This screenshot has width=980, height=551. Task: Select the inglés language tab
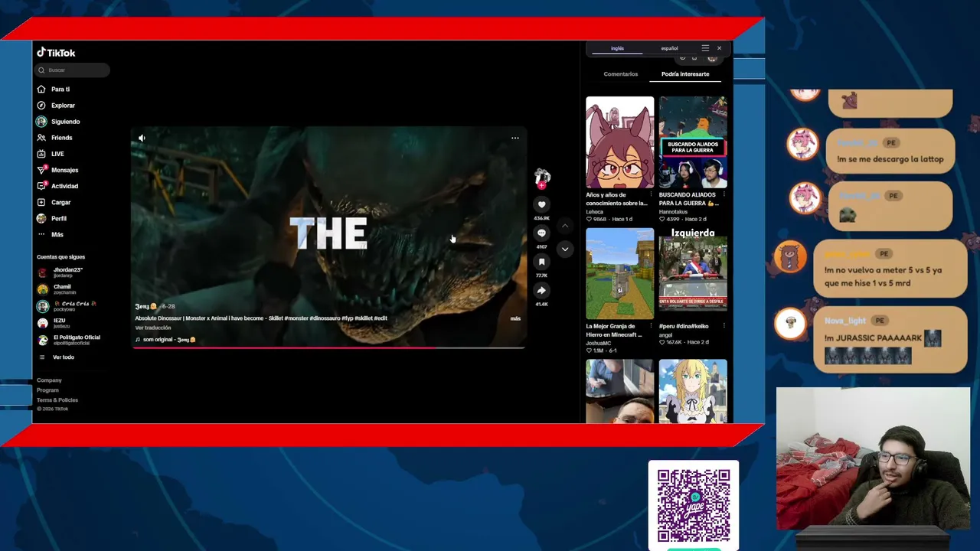[617, 48]
